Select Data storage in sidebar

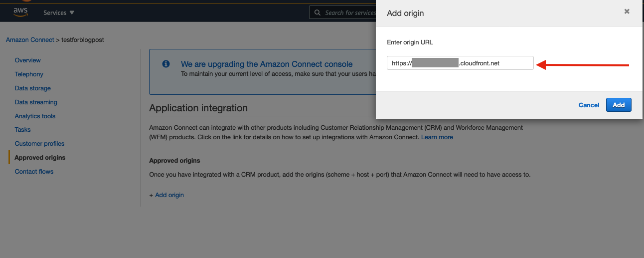tap(33, 88)
